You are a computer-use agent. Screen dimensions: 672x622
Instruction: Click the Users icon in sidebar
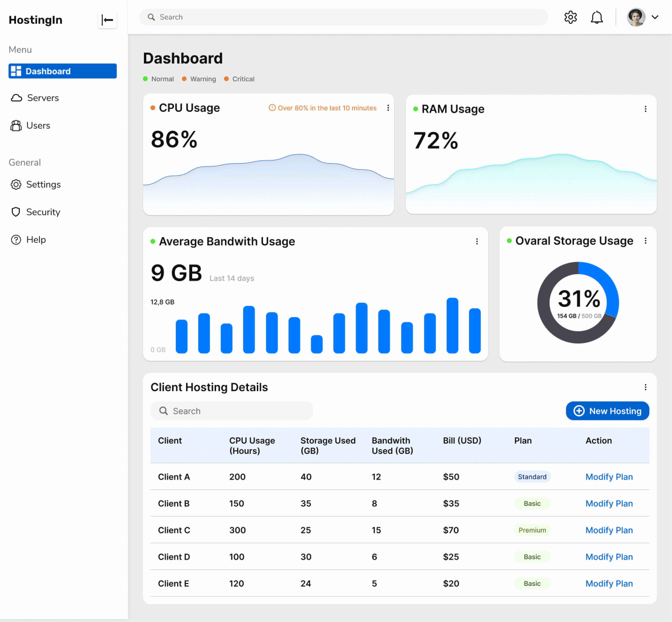[x=16, y=125]
